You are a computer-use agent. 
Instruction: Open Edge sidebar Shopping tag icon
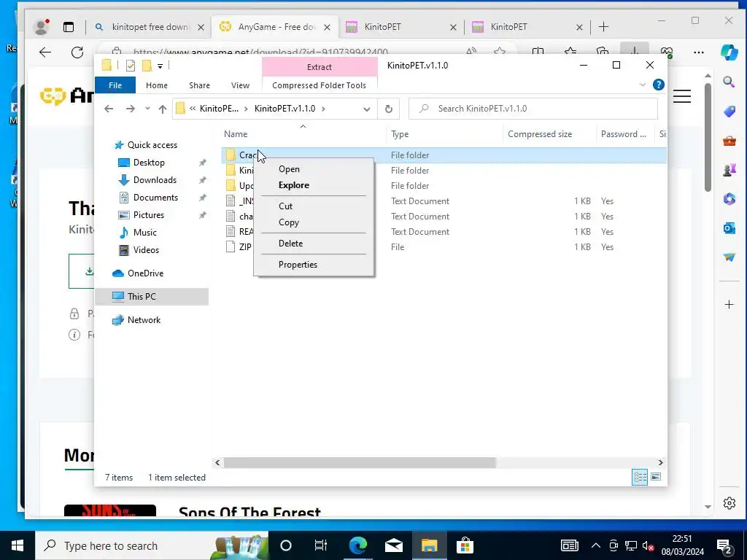pos(729,112)
